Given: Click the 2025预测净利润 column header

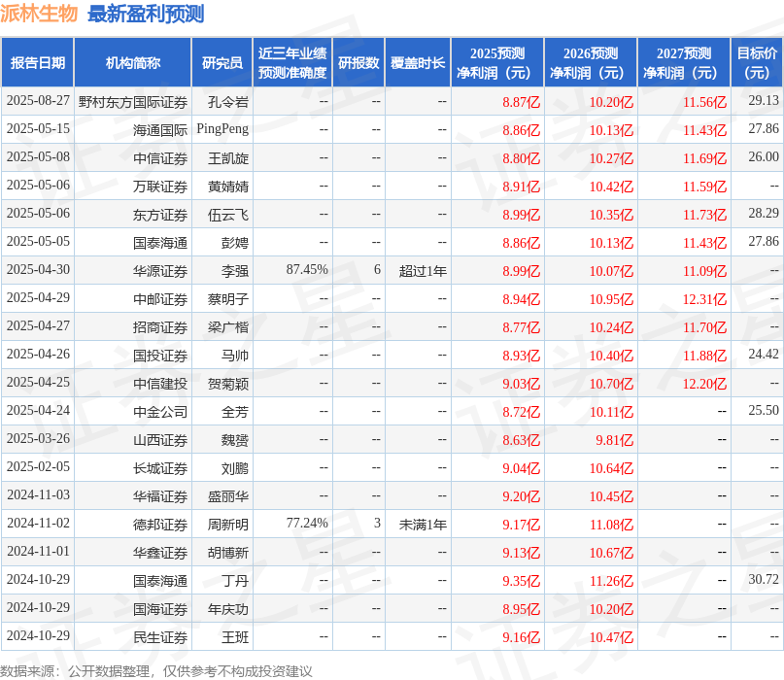Looking at the screenshot, I should point(497,62).
